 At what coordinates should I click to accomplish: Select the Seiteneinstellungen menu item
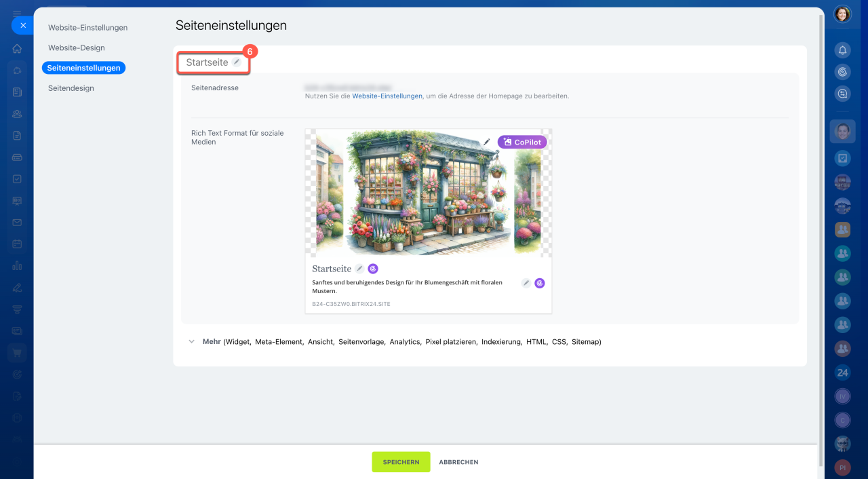tap(83, 68)
